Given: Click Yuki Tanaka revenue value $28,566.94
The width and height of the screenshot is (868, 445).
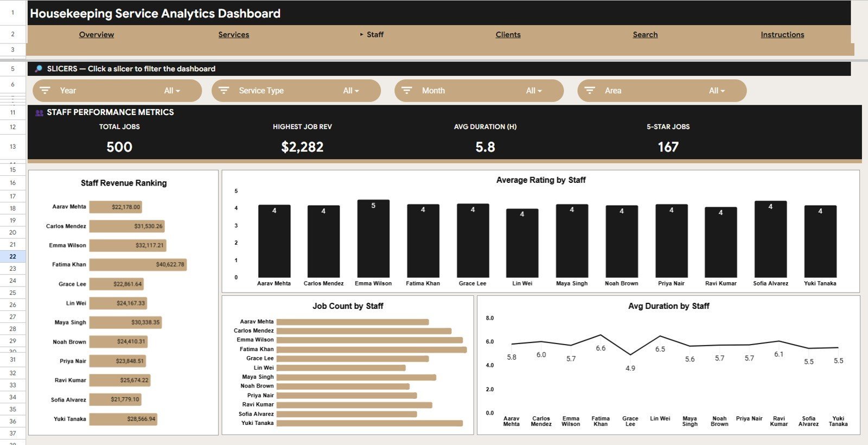Looking at the screenshot, I should (141, 418).
